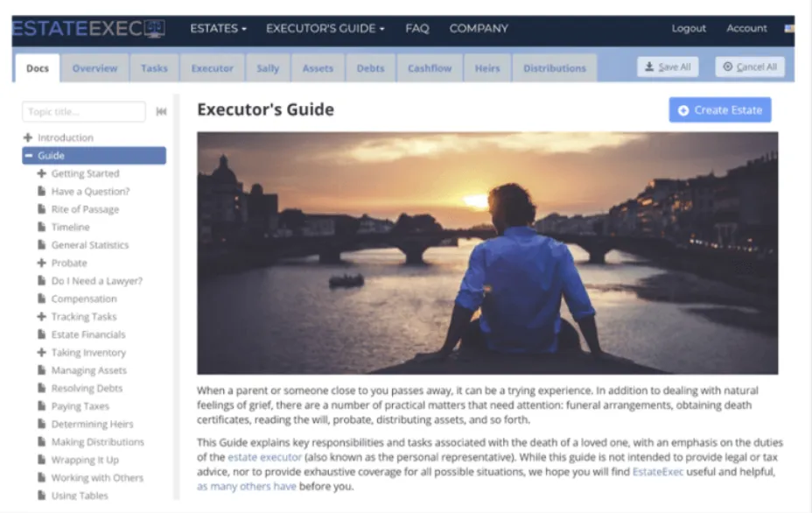Follow the estate executor link

tap(264, 457)
